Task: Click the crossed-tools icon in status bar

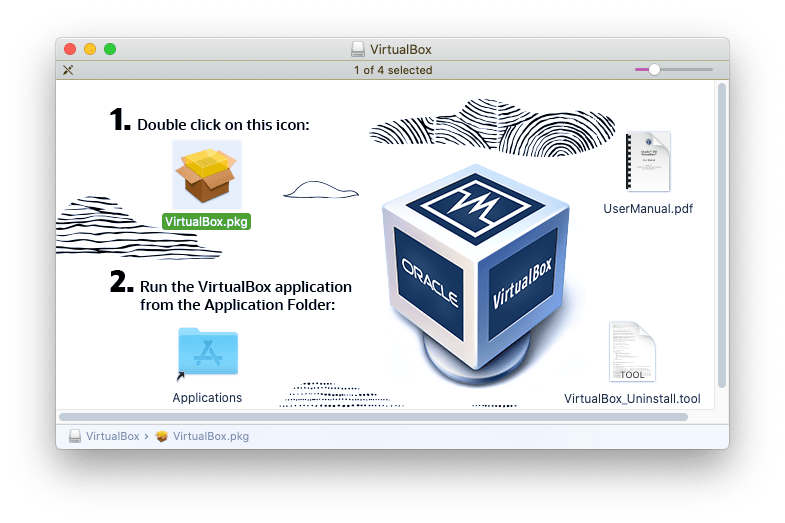Action: point(69,70)
